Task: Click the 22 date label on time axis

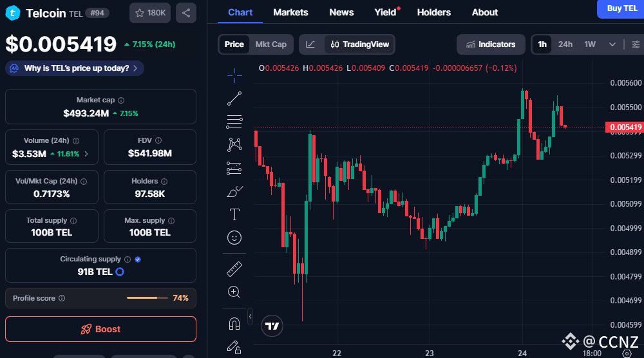Action: coord(337,353)
